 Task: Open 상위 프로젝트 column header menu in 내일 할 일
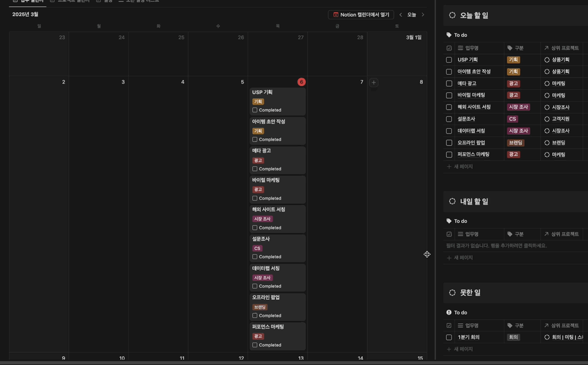pyautogui.click(x=564, y=234)
